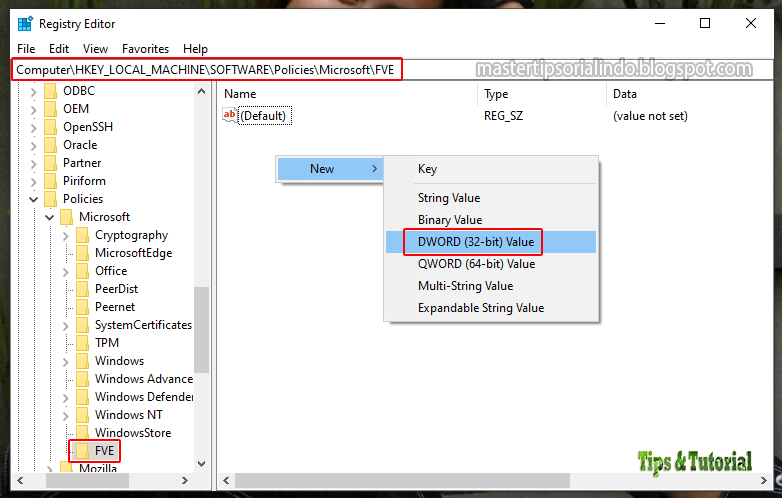Select the Windows Advanced tree item
Viewport: 782px width, 498px height.
click(144, 379)
